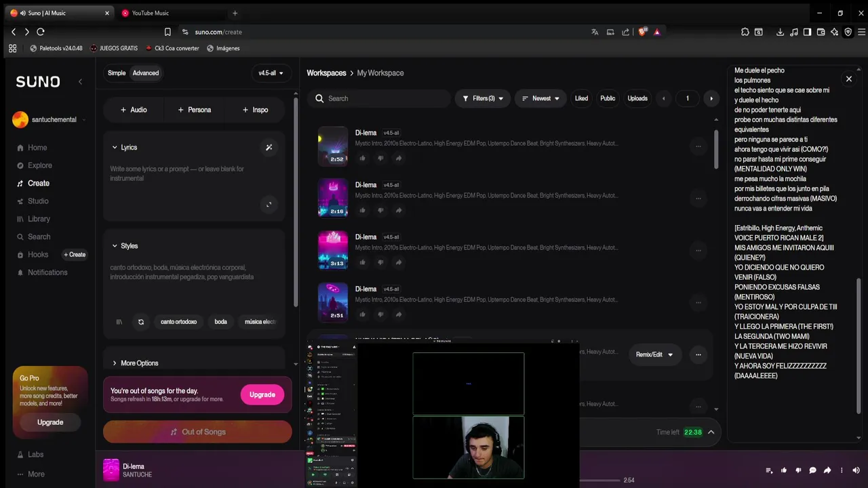Add the boda style tag
The width and height of the screenshot is (868, 488).
220,322
